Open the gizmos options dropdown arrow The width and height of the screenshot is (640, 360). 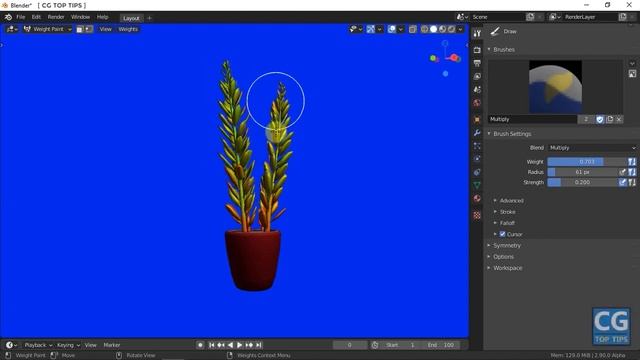coord(380,29)
